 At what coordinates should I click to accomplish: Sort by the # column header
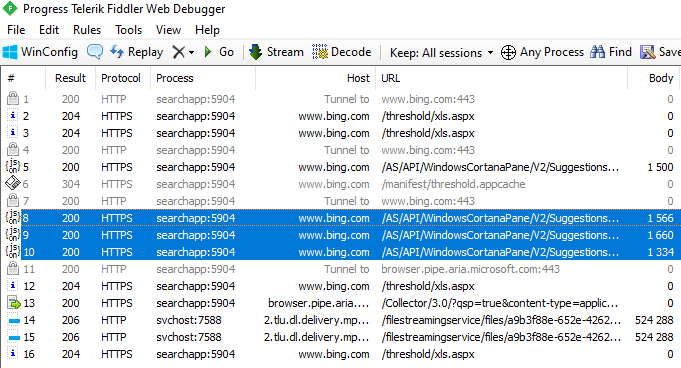(24, 78)
